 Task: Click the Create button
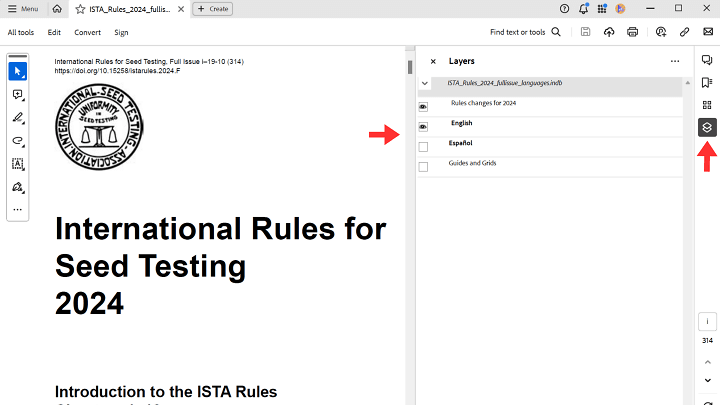tap(212, 8)
